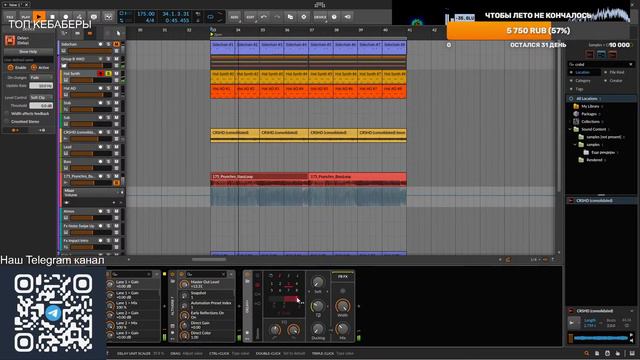Open the On Changes Fade dropdown
This screenshot has width=640, height=360.
point(41,78)
